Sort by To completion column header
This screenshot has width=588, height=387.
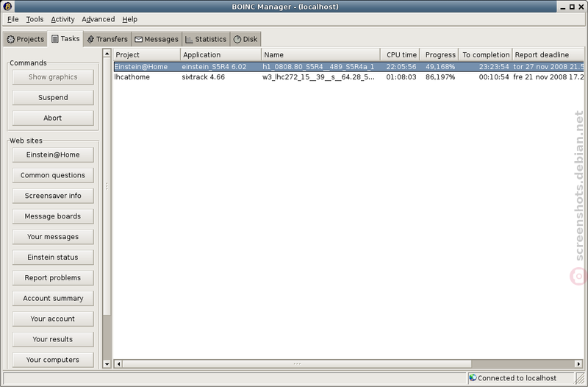click(x=485, y=54)
